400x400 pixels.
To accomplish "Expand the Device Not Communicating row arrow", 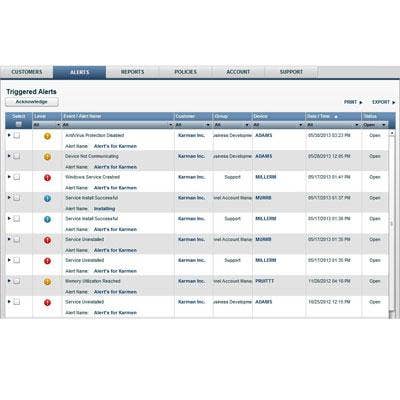I will click(9, 156).
